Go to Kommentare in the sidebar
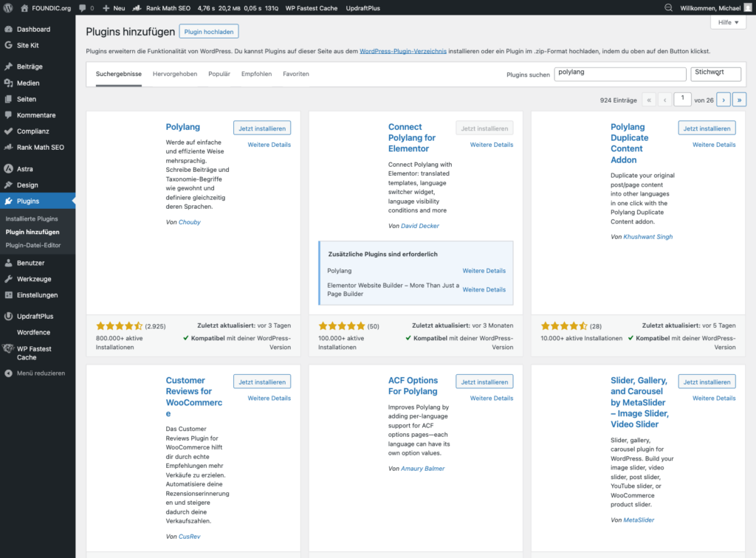This screenshot has height=558, width=756. 35,115
